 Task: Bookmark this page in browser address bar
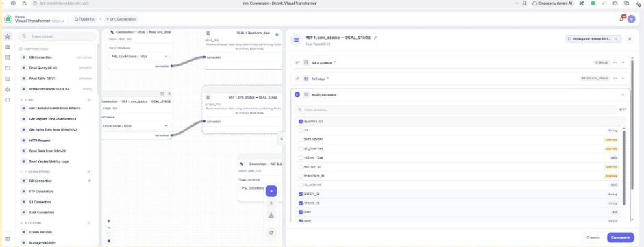(x=525, y=3)
